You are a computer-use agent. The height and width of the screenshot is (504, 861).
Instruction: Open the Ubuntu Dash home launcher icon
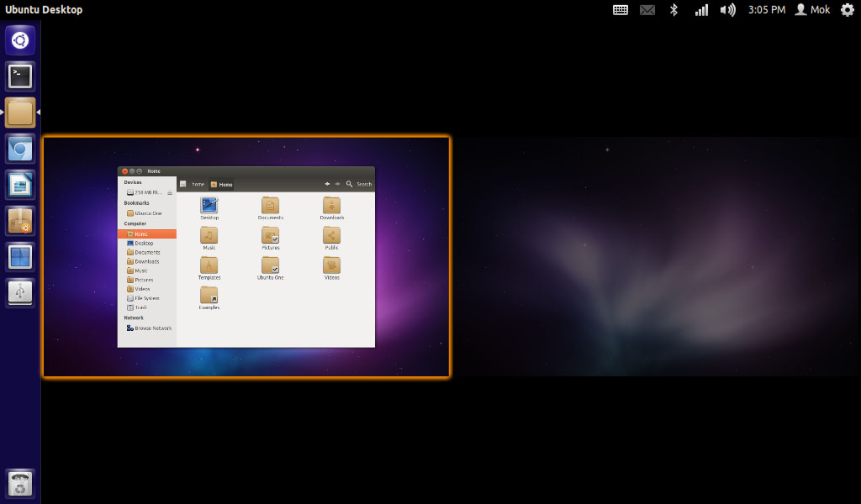click(20, 40)
